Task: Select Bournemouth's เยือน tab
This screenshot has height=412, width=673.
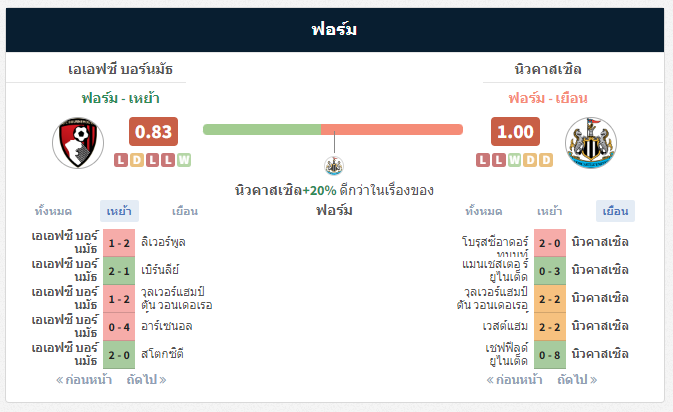Action: pyautogui.click(x=185, y=211)
